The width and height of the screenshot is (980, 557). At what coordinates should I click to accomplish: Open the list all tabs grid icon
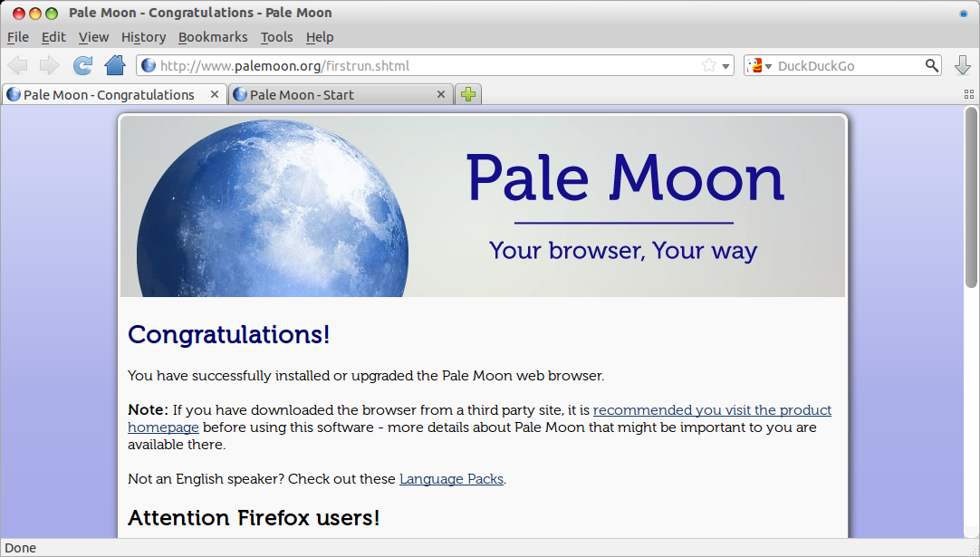click(x=969, y=94)
